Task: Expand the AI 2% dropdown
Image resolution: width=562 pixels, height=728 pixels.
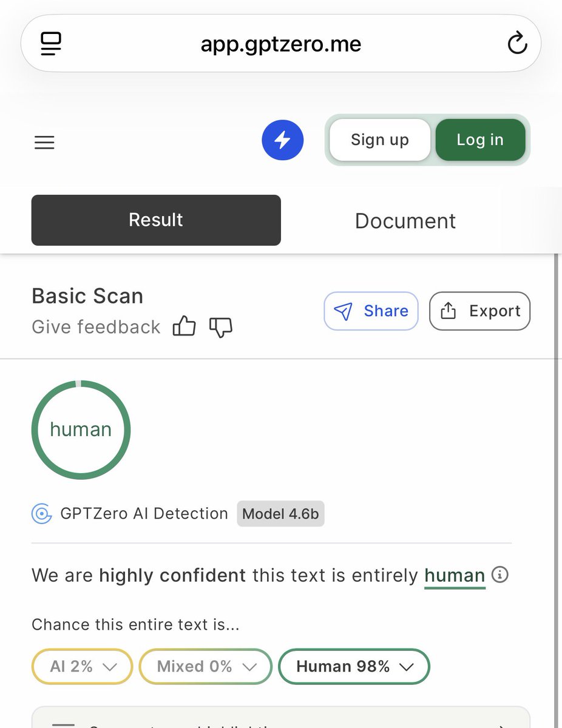Action: pyautogui.click(x=82, y=667)
